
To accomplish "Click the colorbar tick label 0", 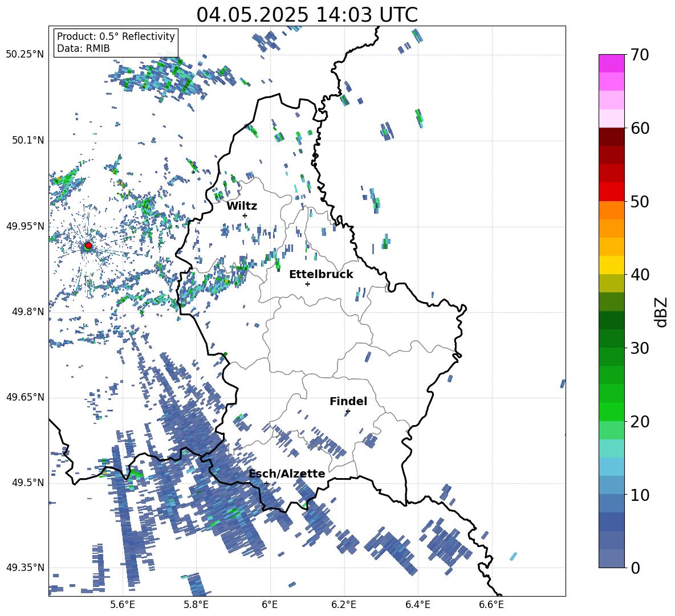I will click(635, 568).
